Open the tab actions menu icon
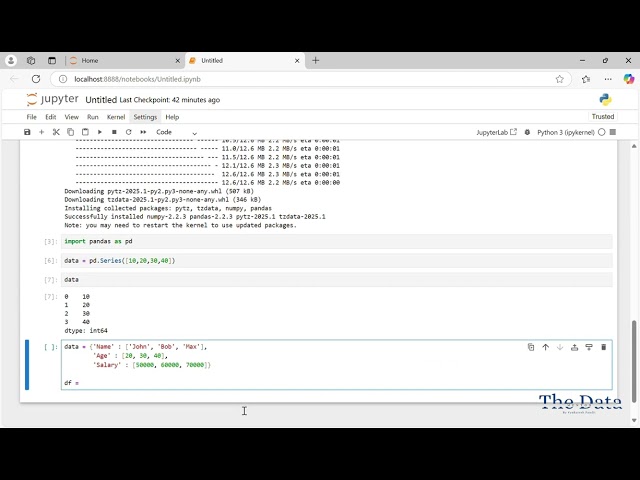The height and width of the screenshot is (480, 640). pyautogui.click(x=52, y=60)
